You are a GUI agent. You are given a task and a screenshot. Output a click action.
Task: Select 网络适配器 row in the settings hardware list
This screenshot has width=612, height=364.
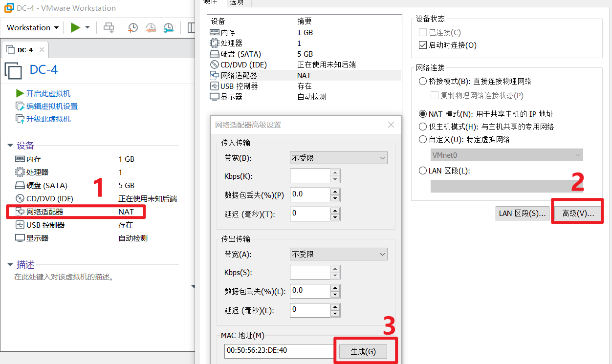click(304, 75)
